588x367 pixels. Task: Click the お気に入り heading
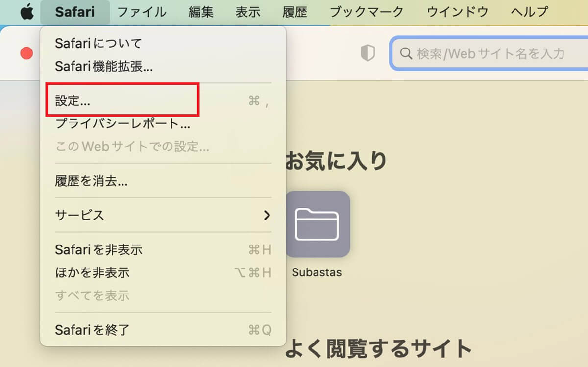(x=336, y=161)
